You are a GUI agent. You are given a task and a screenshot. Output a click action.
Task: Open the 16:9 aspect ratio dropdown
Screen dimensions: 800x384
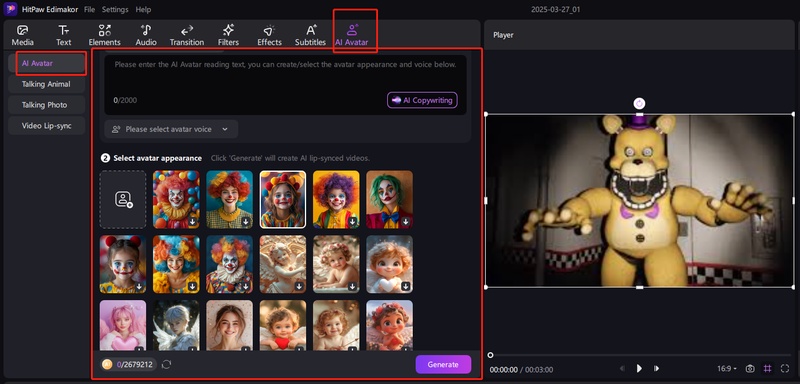(x=727, y=368)
